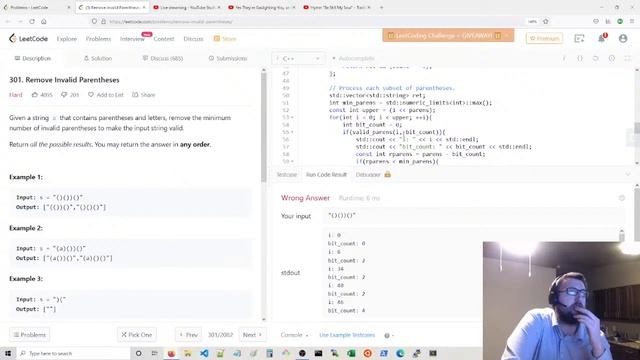
Task: Expand the Console panel
Action: (x=294, y=335)
